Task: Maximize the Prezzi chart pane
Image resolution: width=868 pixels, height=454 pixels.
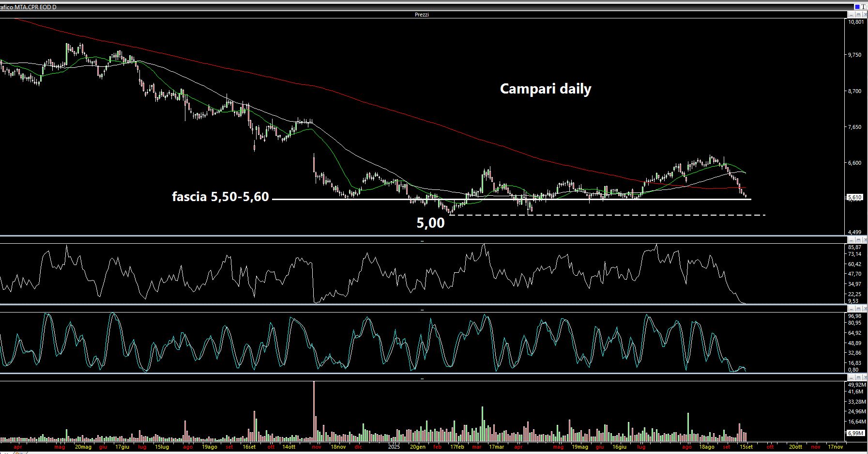Action: (x=858, y=15)
